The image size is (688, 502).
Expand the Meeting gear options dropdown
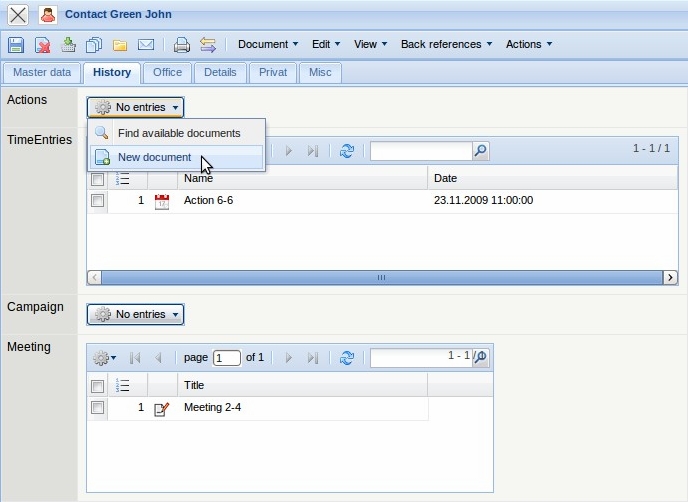(104, 358)
